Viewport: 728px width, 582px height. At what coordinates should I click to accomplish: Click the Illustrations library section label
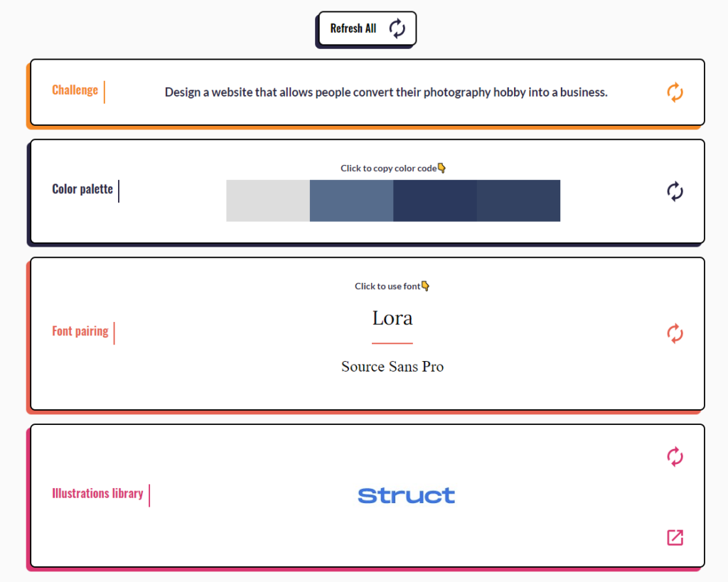point(97,493)
